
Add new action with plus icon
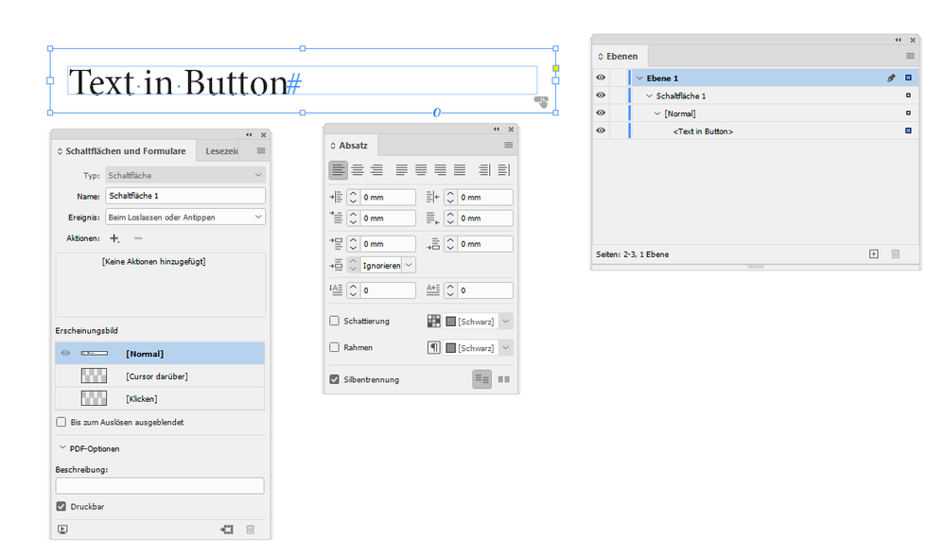pos(114,238)
